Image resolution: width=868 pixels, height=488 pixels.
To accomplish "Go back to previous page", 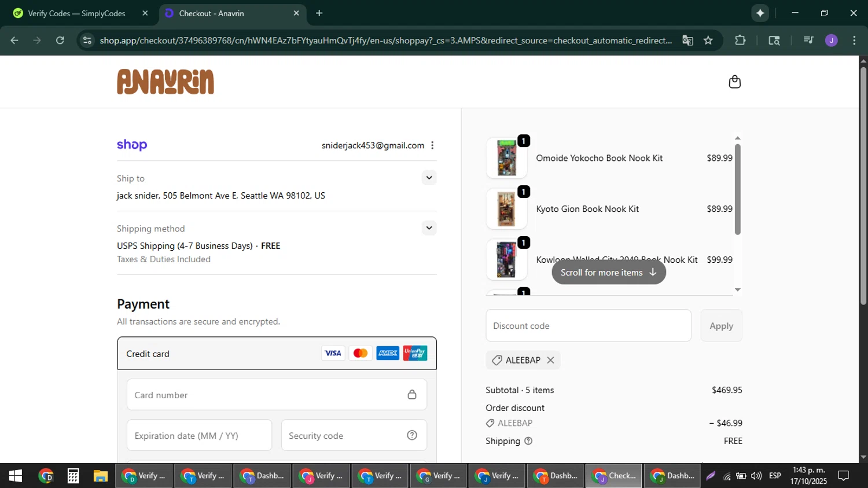I will coord(14,41).
